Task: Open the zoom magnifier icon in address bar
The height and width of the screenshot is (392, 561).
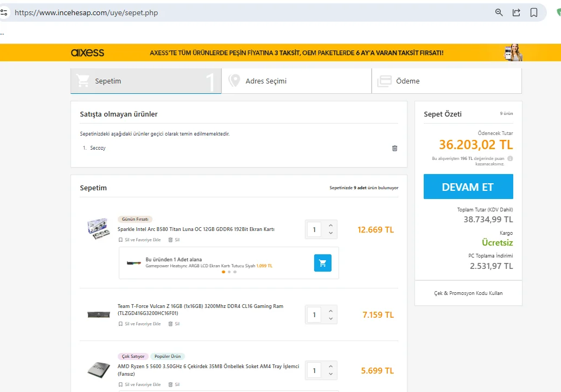Action: pos(499,12)
